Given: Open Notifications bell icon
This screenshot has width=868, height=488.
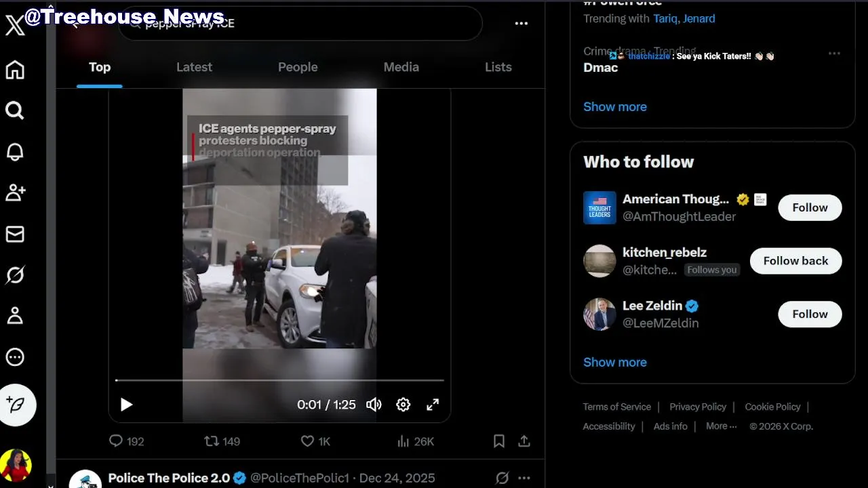Looking at the screenshot, I should click(15, 152).
